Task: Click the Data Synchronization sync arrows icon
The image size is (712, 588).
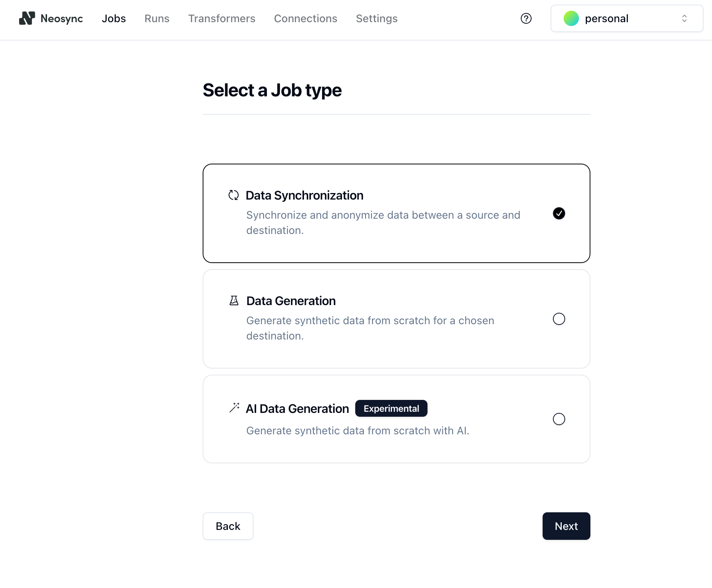Action: pyautogui.click(x=233, y=195)
